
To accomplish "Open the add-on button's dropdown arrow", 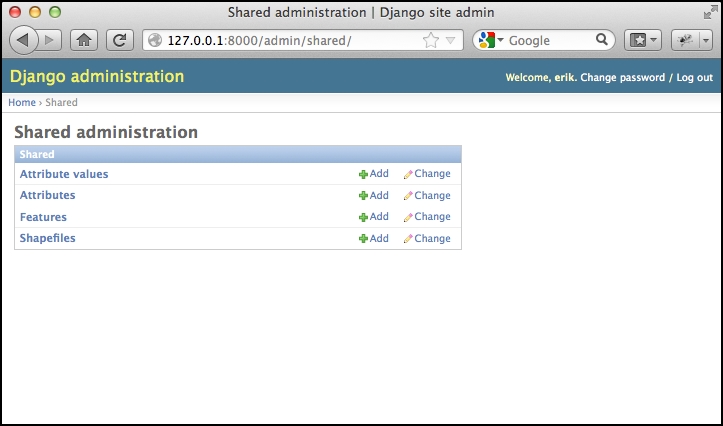I will 706,40.
